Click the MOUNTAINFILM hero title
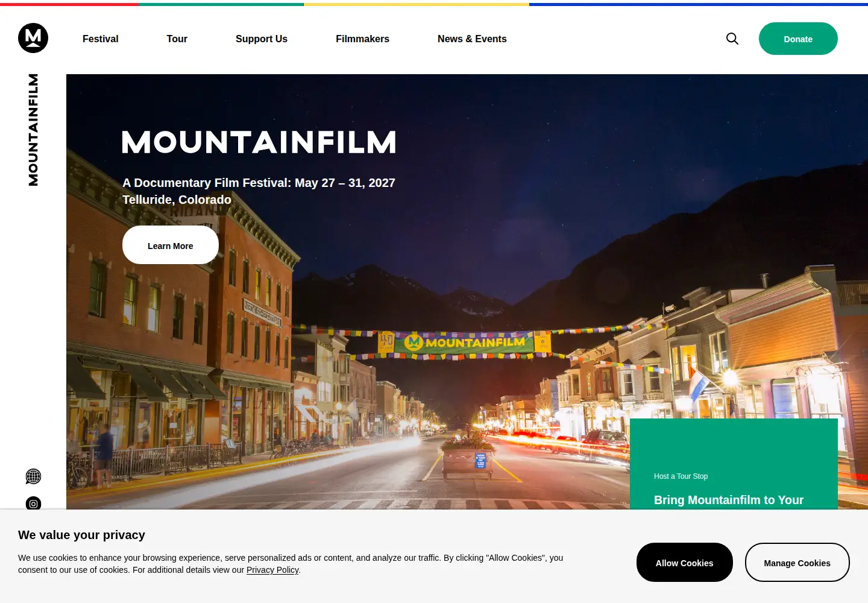This screenshot has width=868, height=603. (x=259, y=142)
